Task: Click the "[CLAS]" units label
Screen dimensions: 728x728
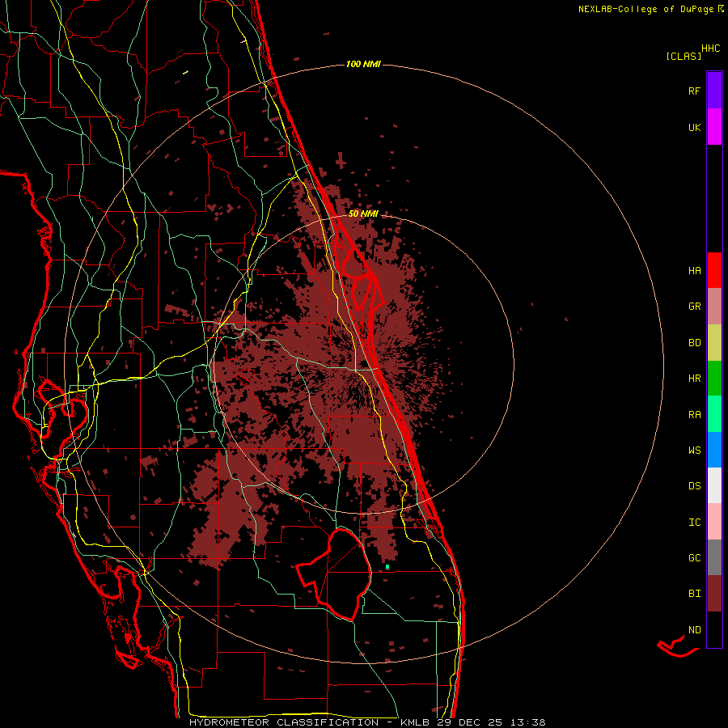Action: point(684,56)
